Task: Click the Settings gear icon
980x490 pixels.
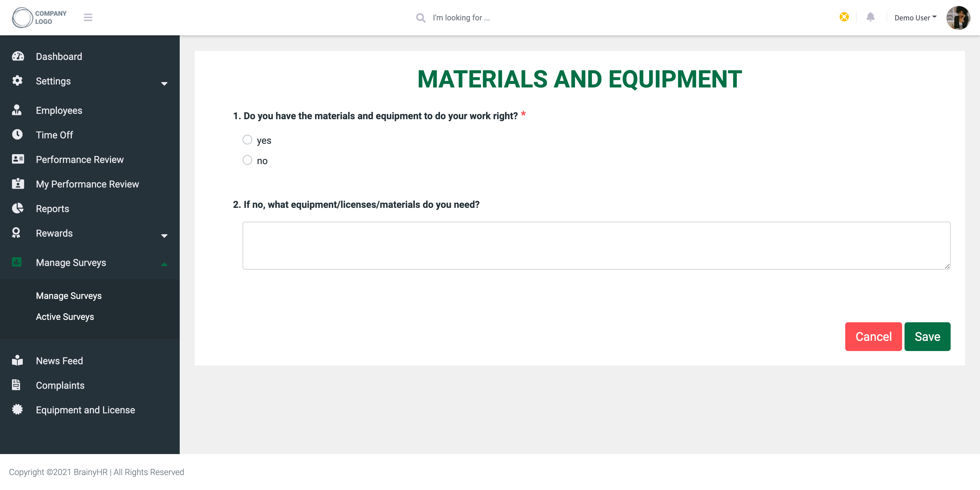Action: (17, 81)
